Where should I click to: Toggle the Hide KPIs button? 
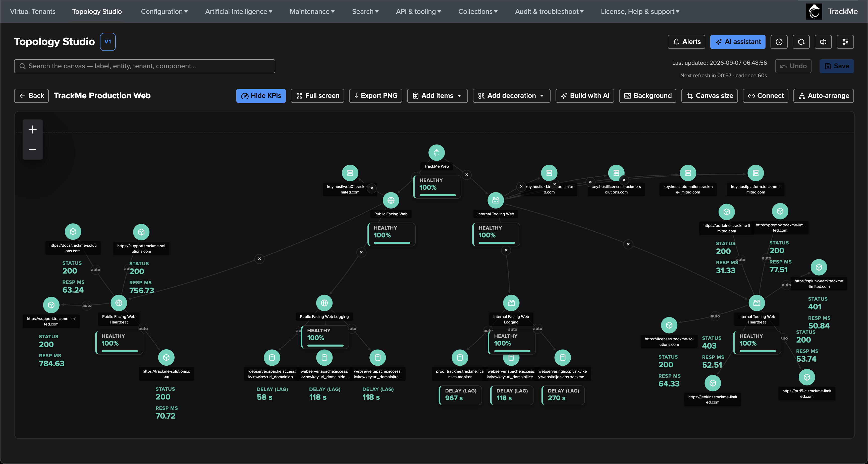(261, 96)
